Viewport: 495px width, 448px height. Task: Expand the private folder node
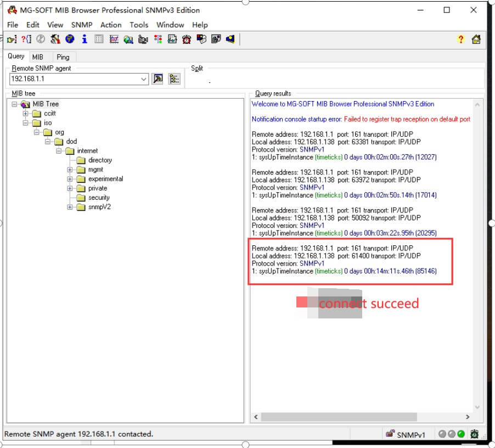tap(70, 188)
